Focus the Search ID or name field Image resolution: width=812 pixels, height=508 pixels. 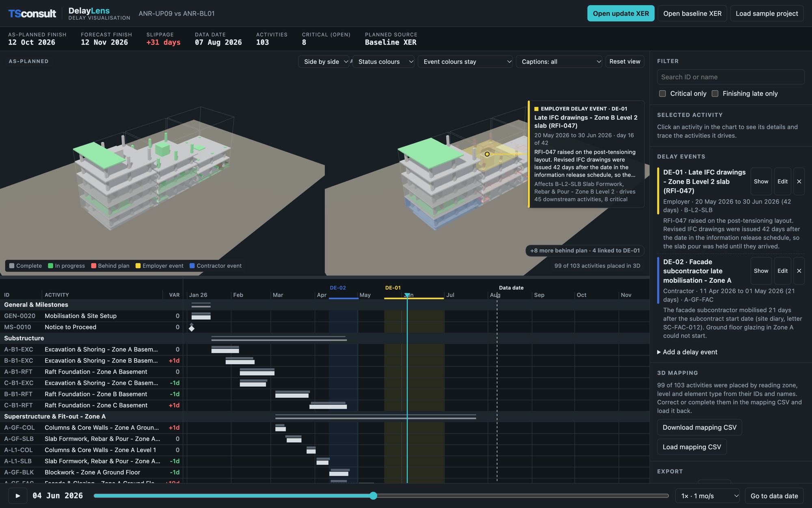coord(730,77)
